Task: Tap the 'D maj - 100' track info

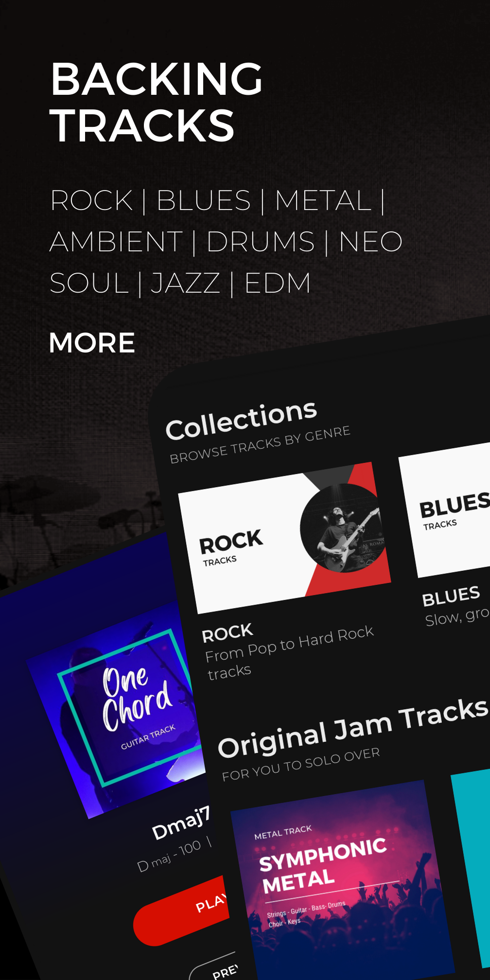Action: [169, 856]
